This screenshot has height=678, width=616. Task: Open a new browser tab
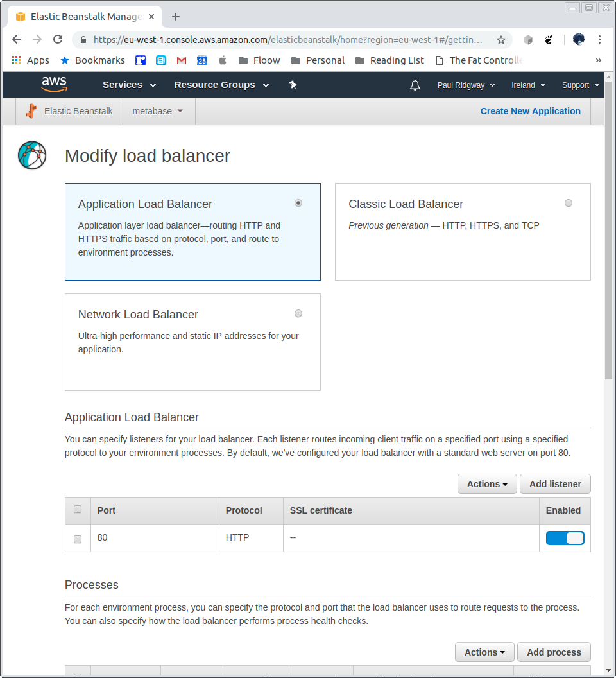pos(176,17)
